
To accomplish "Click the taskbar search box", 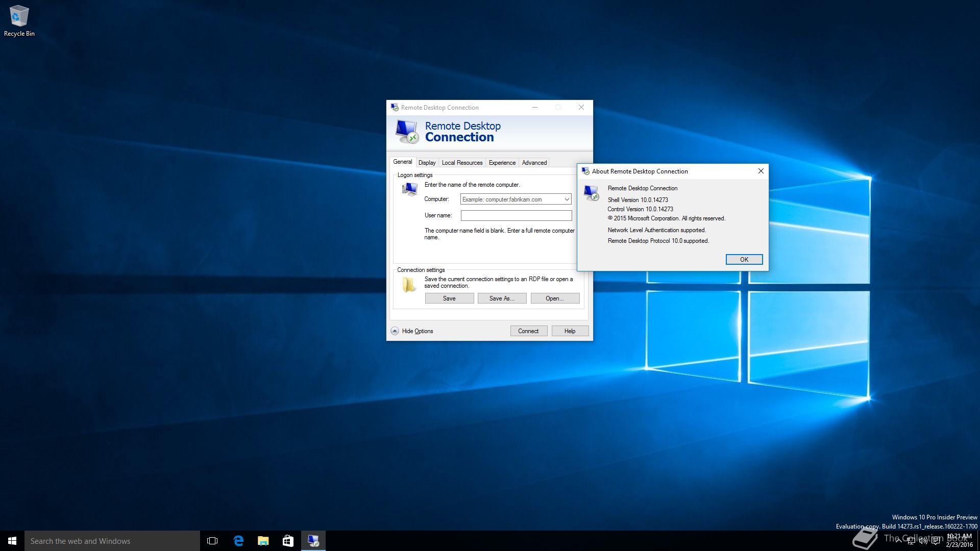I will 112,541.
